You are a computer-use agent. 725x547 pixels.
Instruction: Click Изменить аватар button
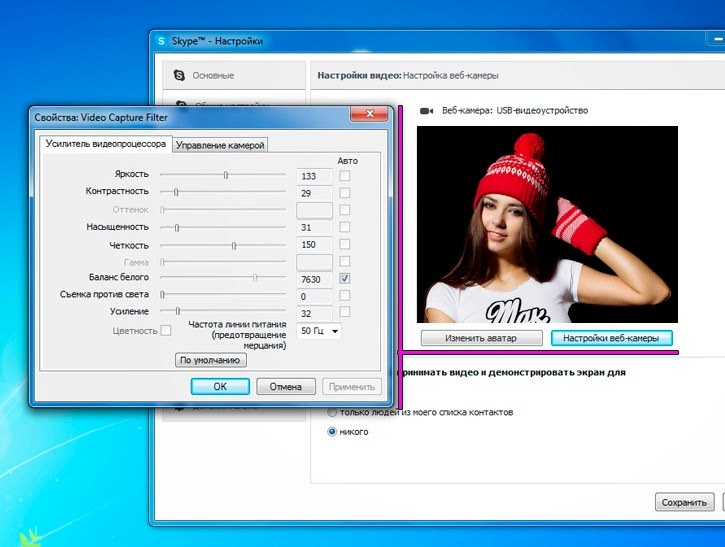tap(481, 338)
